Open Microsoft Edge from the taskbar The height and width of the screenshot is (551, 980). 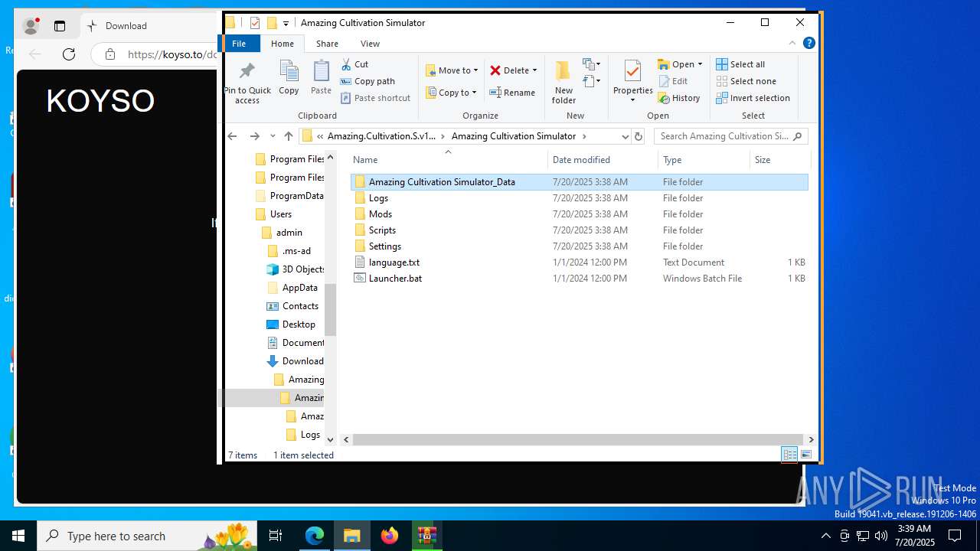click(315, 536)
